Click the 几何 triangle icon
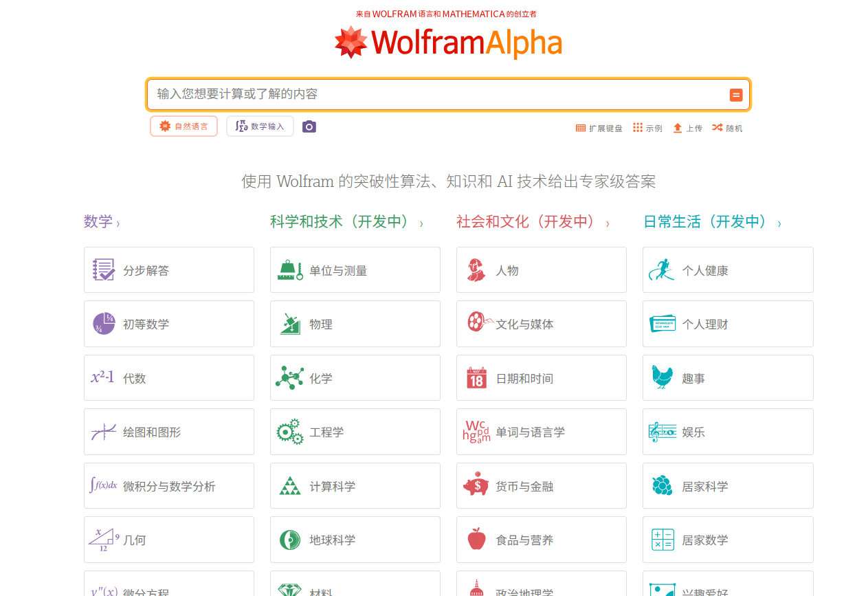 (x=104, y=540)
